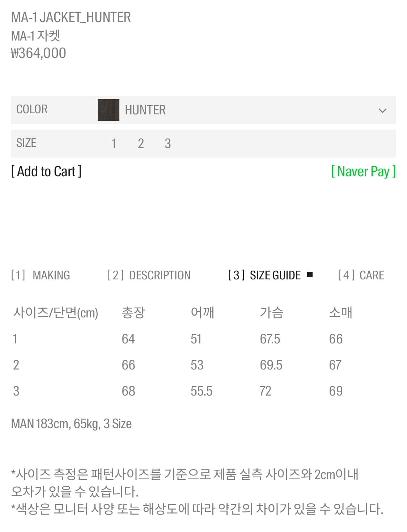Screen dimensions: 407x532
Task: Click the SIZE row label
Action: coord(26,143)
